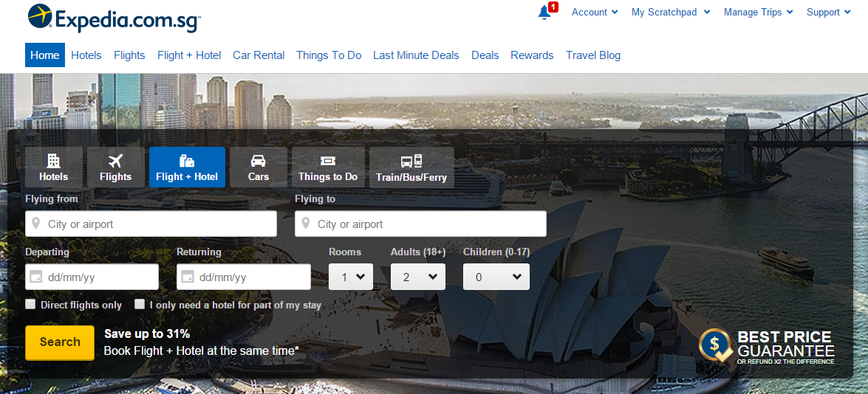
Task: Click the Flying from location pin icon
Action: (36, 224)
